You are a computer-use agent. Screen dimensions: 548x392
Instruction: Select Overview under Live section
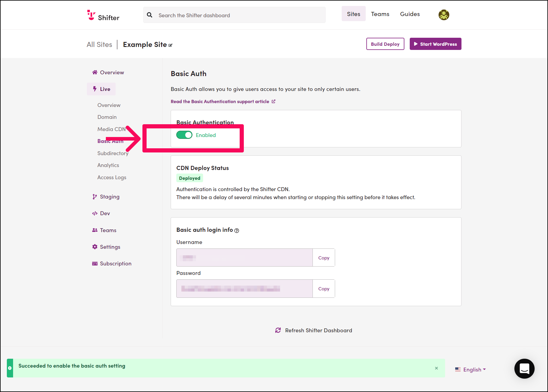(109, 105)
